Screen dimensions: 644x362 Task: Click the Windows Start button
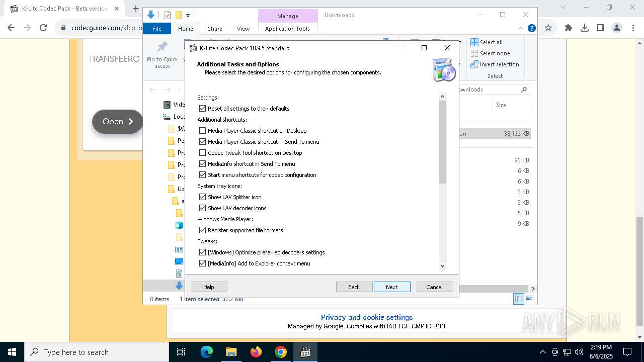pyautogui.click(x=12, y=352)
